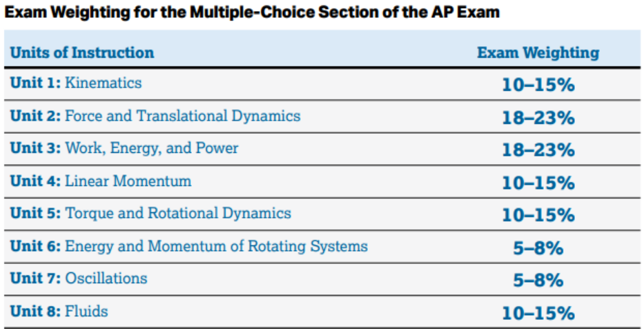Image resolution: width=644 pixels, height=333 pixels.
Task: Click Unit 3: Work, Energy, and Power
Action: [124, 148]
